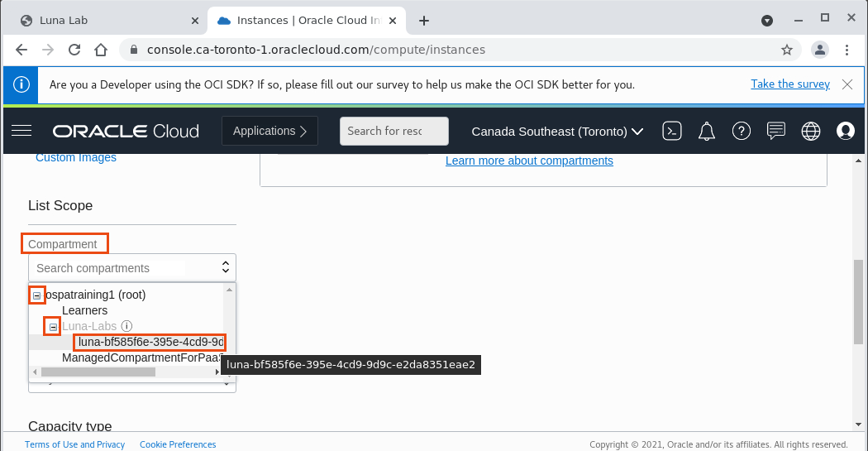Click the browser address bar URL
The image size is (868, 451).
[x=316, y=50]
